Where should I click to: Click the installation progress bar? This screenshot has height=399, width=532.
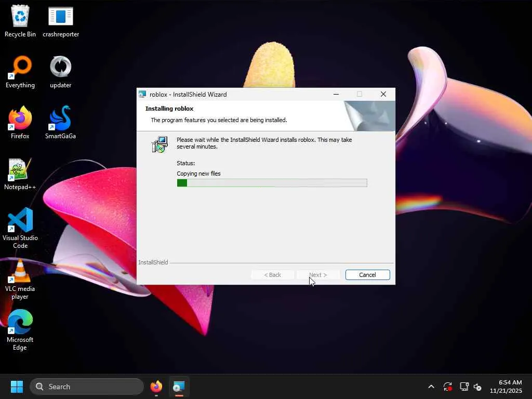coord(272,183)
